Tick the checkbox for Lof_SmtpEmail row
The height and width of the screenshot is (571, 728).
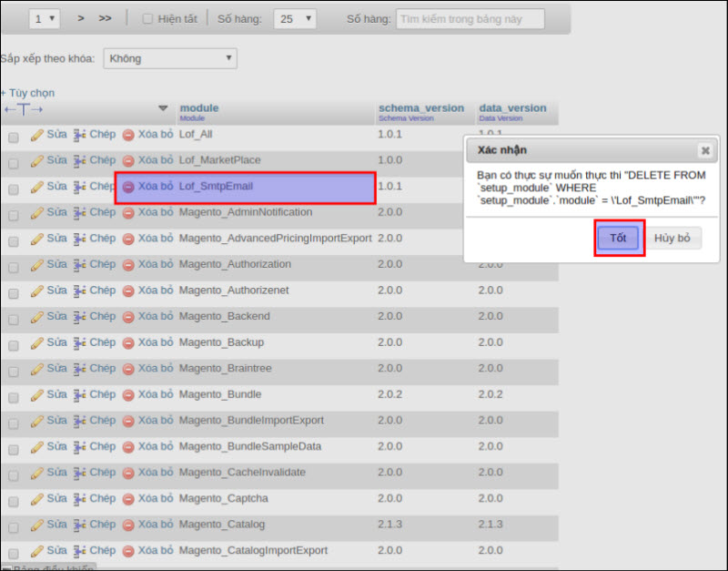[14, 189]
